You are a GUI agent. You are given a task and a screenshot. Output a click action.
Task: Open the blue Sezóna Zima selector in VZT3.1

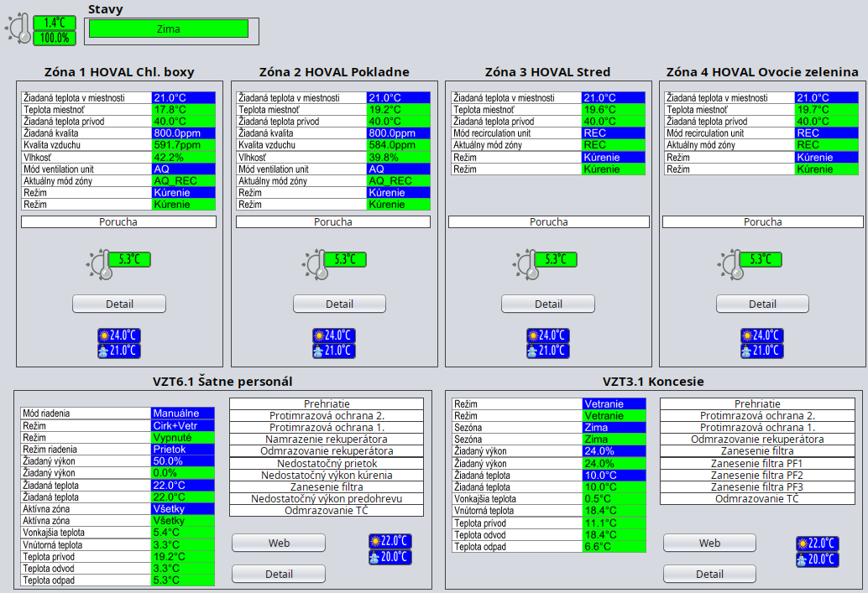[x=614, y=427]
